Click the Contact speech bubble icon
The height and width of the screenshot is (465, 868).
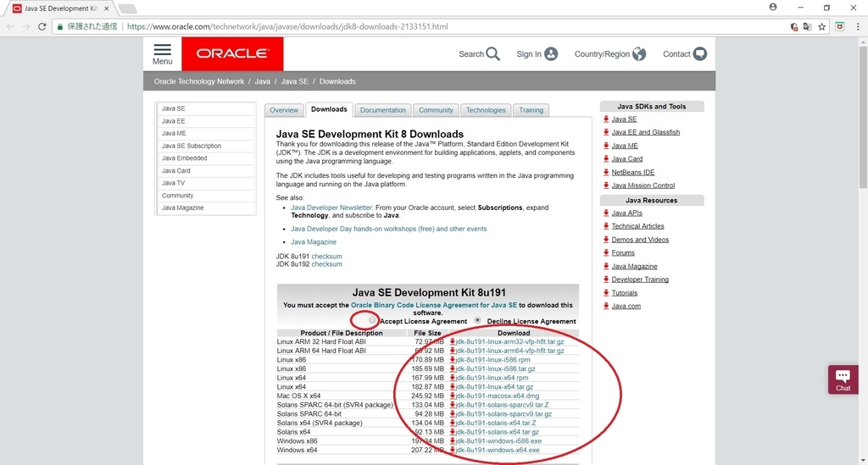pyautogui.click(x=699, y=53)
